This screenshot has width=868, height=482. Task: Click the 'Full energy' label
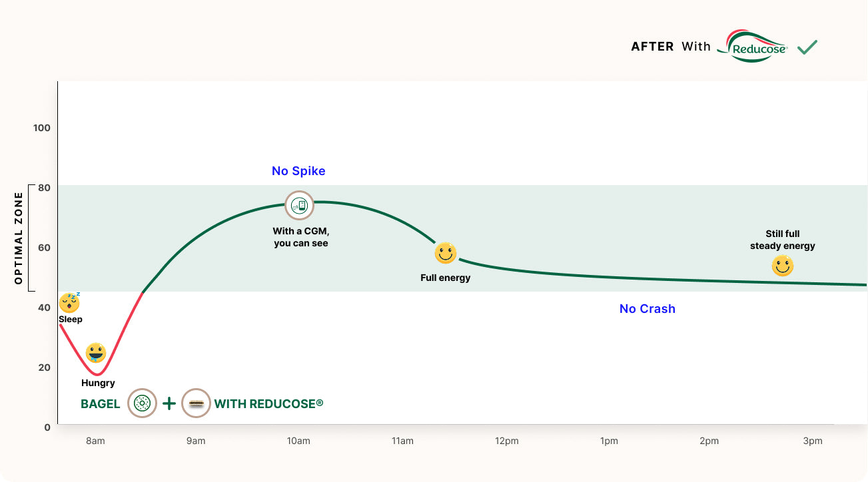(446, 278)
